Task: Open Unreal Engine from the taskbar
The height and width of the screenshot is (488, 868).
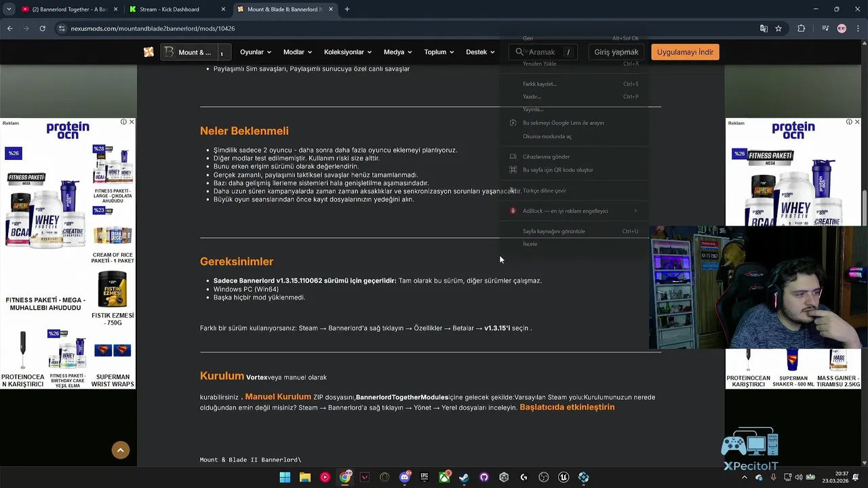Action: click(564, 477)
